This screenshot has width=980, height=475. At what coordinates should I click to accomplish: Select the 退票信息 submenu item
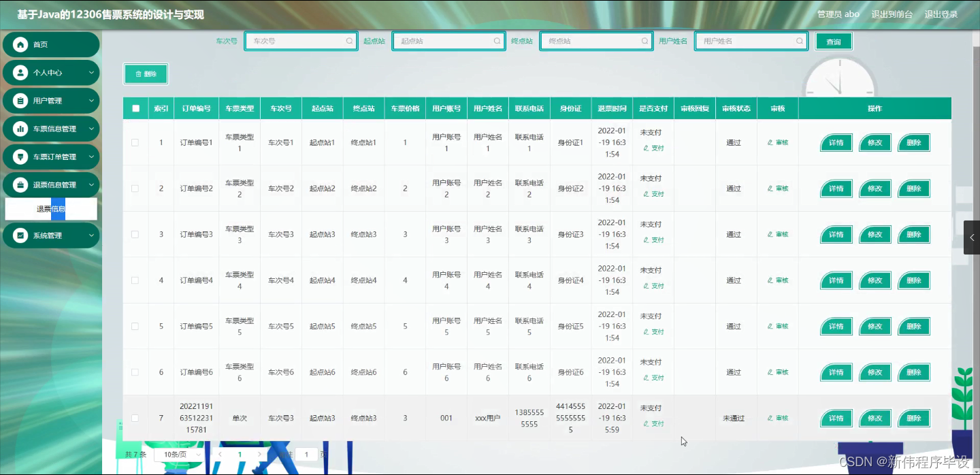click(x=51, y=209)
